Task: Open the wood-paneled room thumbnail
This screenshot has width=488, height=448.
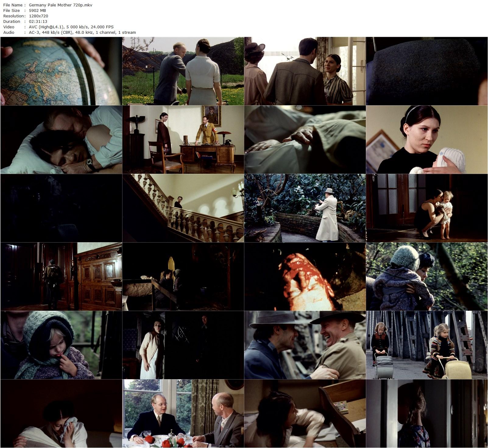Action: (x=61, y=277)
